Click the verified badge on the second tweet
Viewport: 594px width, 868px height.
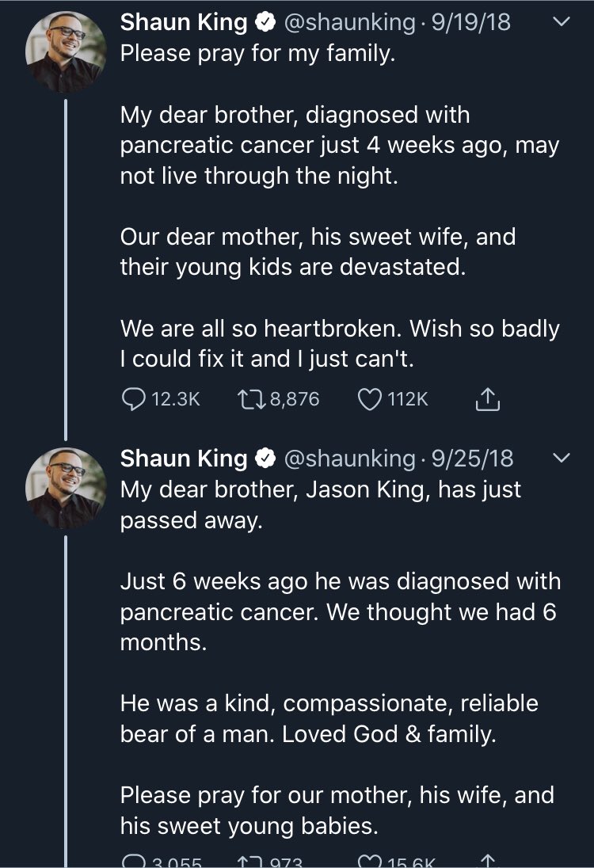pyautogui.click(x=264, y=459)
